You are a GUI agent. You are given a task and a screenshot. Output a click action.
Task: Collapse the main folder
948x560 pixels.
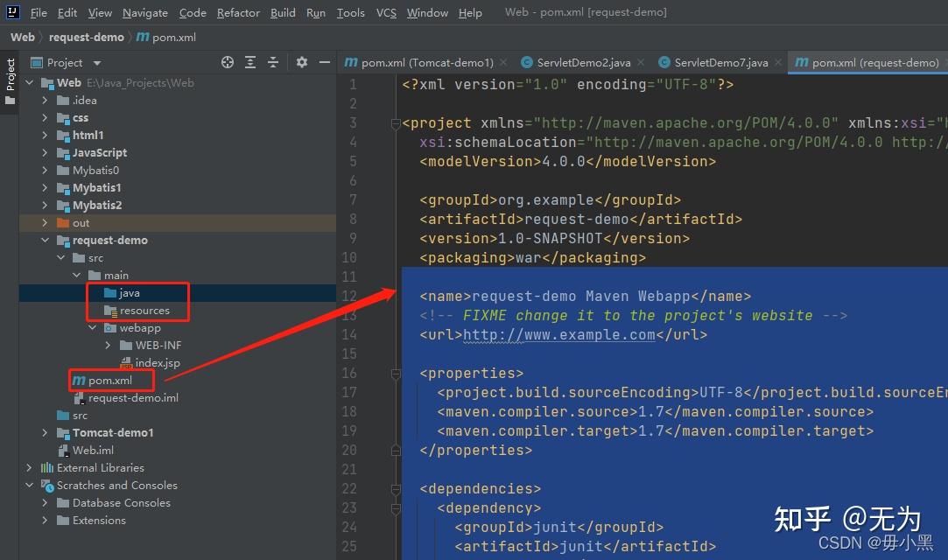pyautogui.click(x=77, y=276)
